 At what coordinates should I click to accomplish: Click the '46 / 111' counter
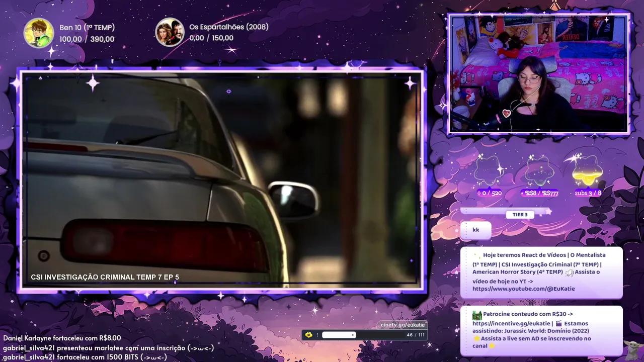click(416, 335)
